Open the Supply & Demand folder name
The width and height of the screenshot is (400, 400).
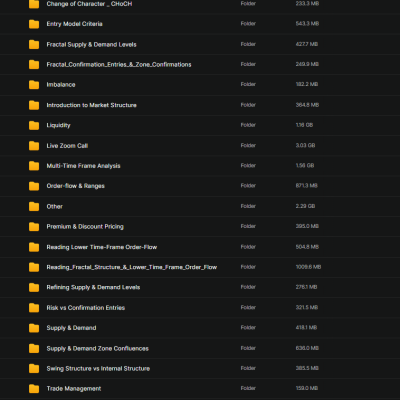[71, 328]
